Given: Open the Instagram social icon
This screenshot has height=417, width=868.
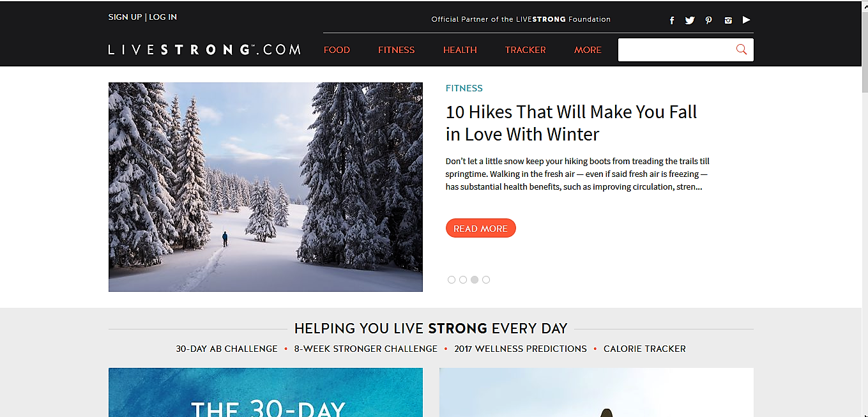Looking at the screenshot, I should click(728, 20).
